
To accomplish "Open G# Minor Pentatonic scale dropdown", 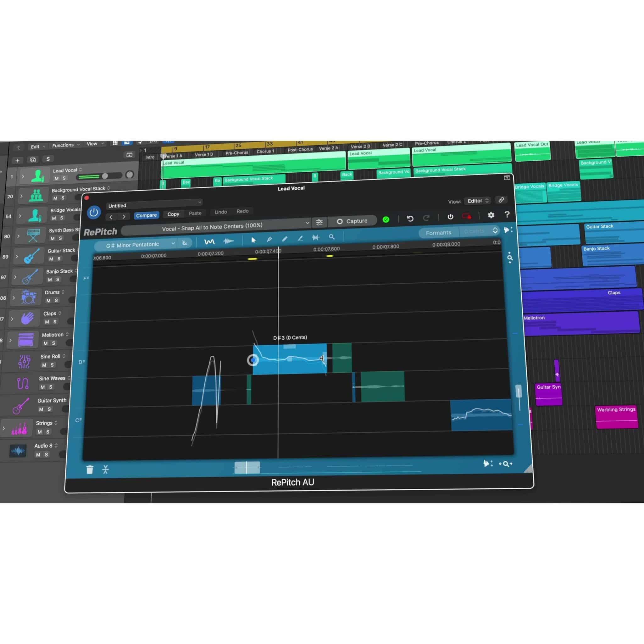I will (x=136, y=245).
